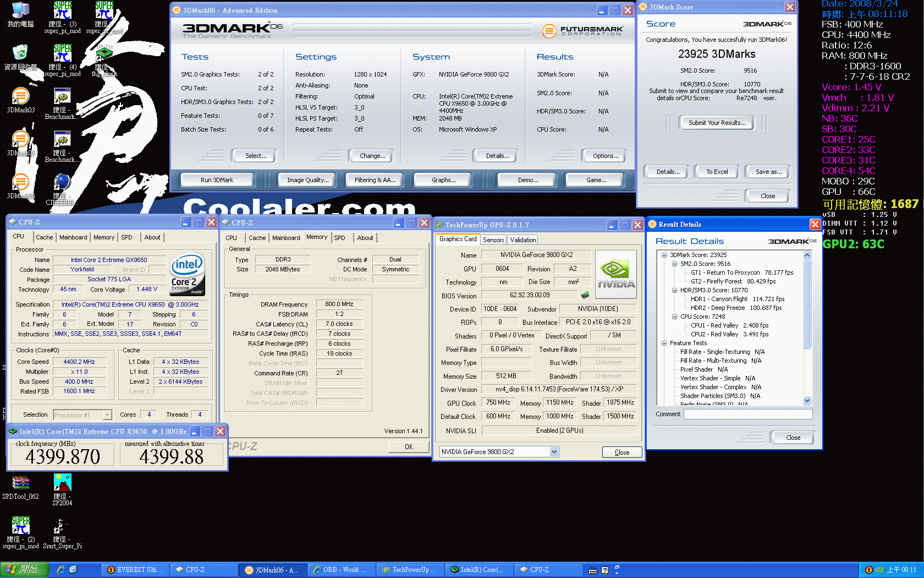The height and width of the screenshot is (578, 924).
Task: Switch to Intel(R) Core clock taskbar button
Action: pos(479,570)
